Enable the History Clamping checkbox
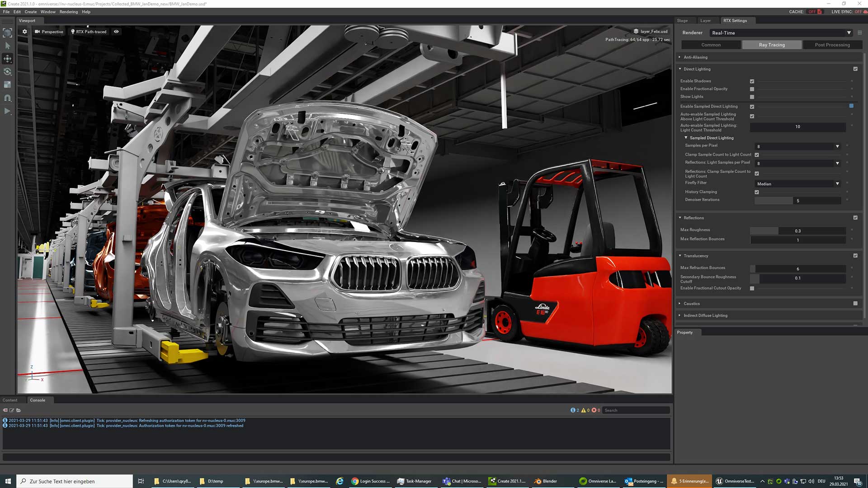This screenshot has width=868, height=488. coord(757,192)
